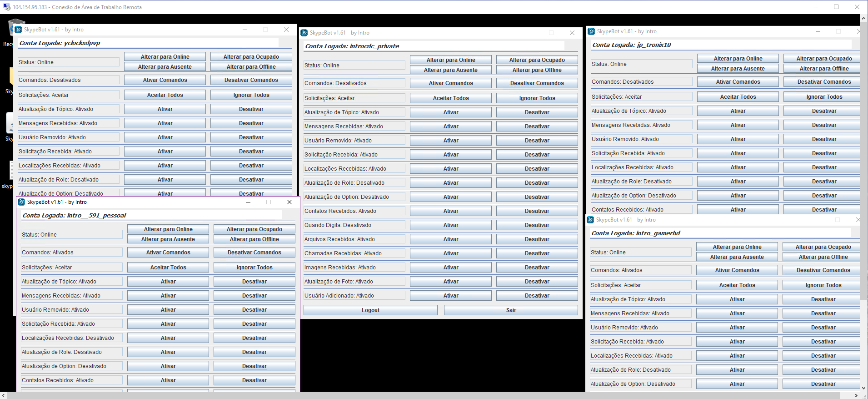Deactivate Usuário Removido in yclockxdpvp window
Screen dimensions: 868x399
251,137
